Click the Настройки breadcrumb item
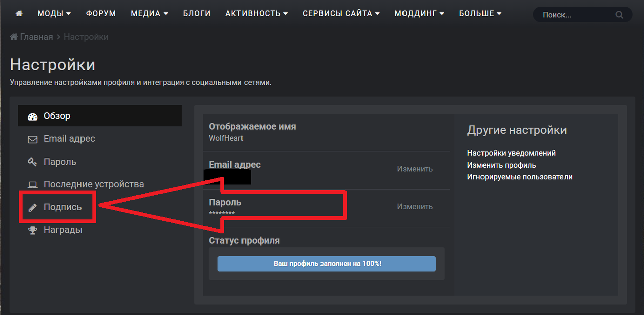Image resolution: width=644 pixels, height=315 pixels. pyautogui.click(x=86, y=37)
